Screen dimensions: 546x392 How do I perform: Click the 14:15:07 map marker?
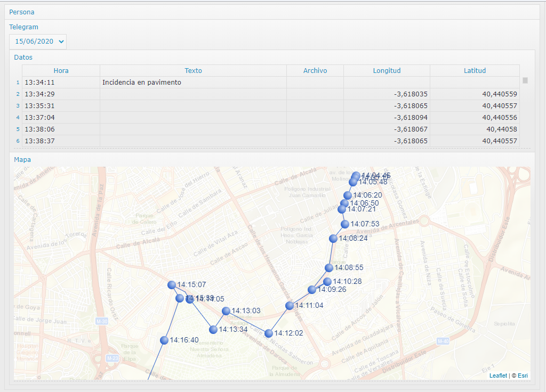tap(172, 285)
